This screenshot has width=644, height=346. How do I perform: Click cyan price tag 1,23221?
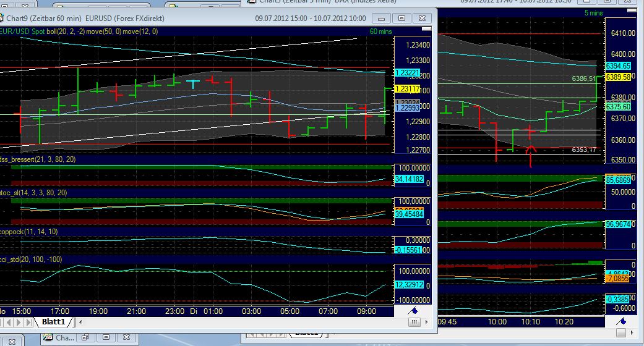[x=408, y=73]
